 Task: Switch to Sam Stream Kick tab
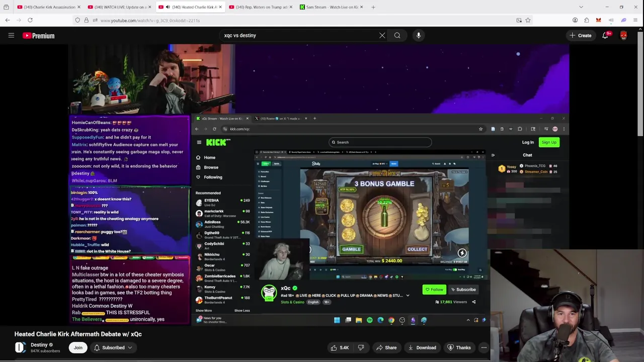[331, 7]
